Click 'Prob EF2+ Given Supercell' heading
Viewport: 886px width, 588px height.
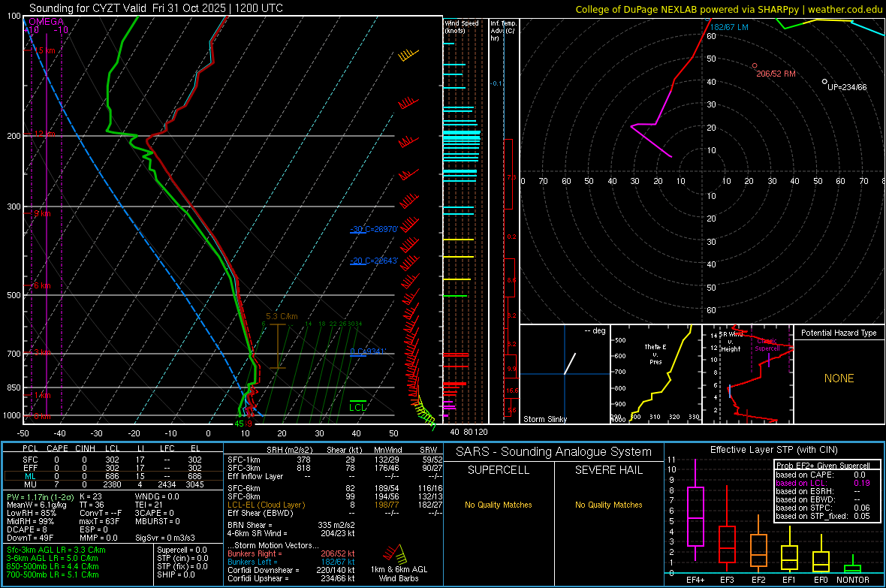point(823,466)
